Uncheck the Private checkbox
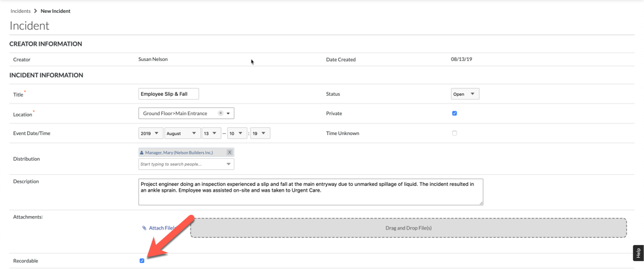Image resolution: width=644 pixels, height=272 pixels. coord(454,113)
